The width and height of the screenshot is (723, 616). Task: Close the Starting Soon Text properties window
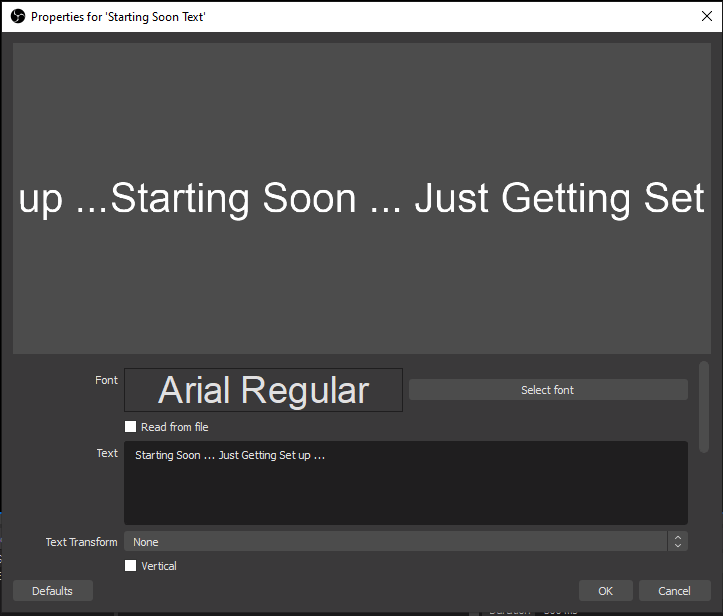pyautogui.click(x=706, y=17)
